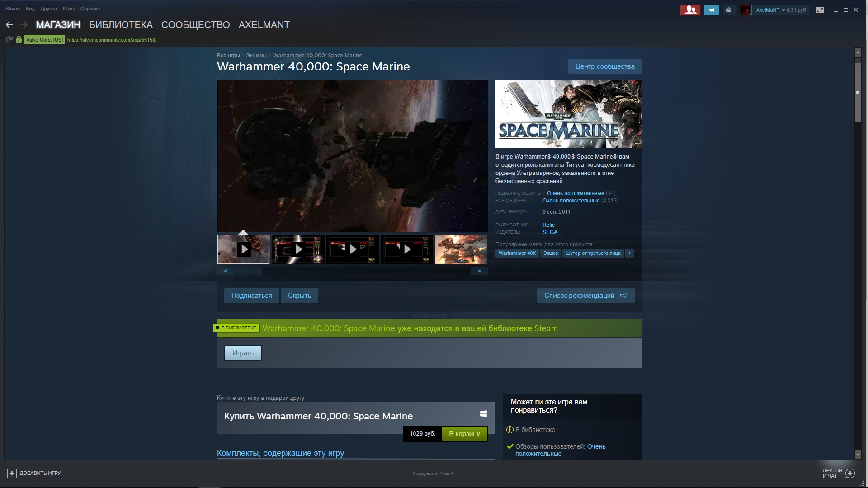Open the СООБЩЕСТВО tab
The width and height of the screenshot is (868, 488).
(x=195, y=25)
